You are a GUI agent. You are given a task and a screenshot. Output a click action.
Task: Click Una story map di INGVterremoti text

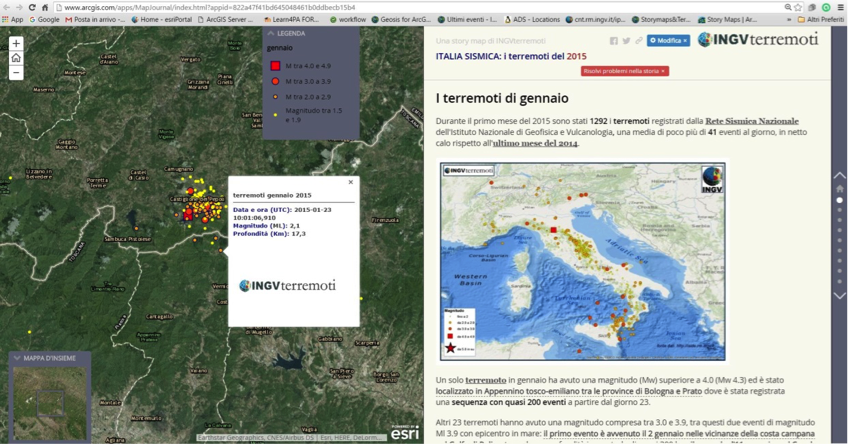click(491, 41)
